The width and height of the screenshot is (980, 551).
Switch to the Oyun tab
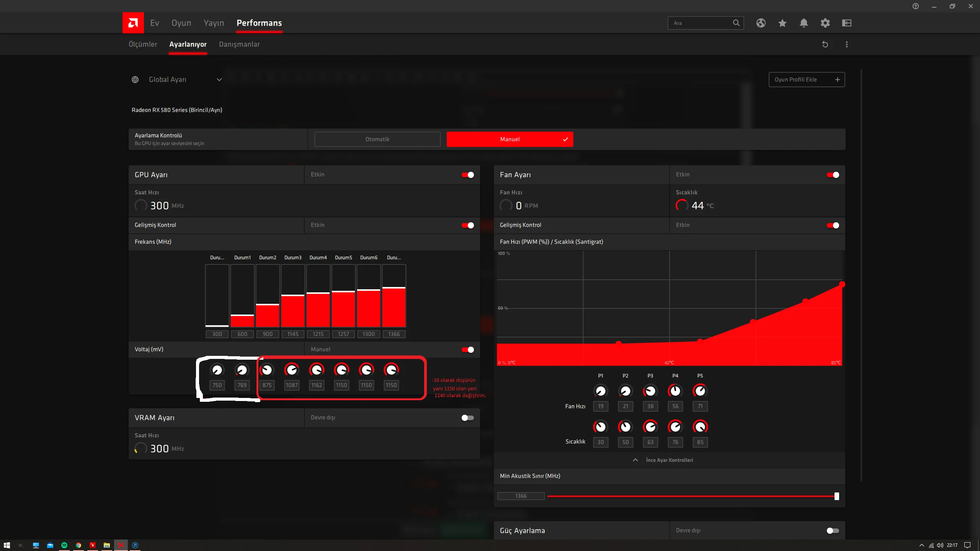(x=181, y=23)
